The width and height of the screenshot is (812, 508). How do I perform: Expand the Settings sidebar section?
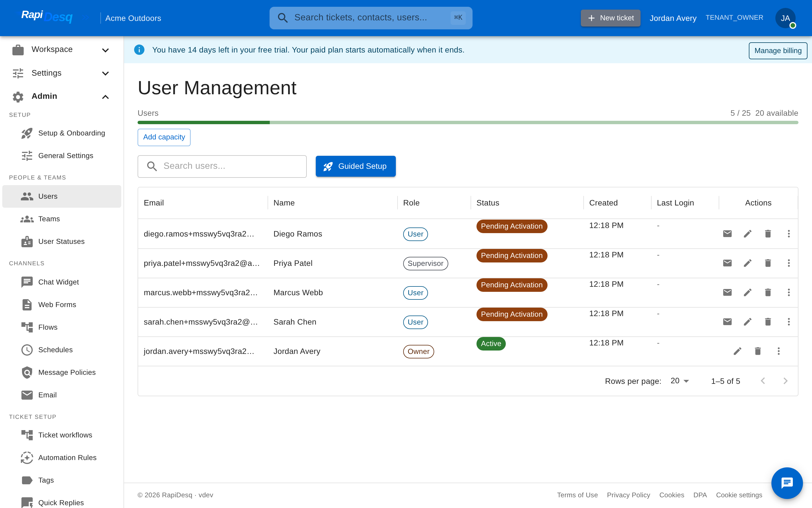62,73
